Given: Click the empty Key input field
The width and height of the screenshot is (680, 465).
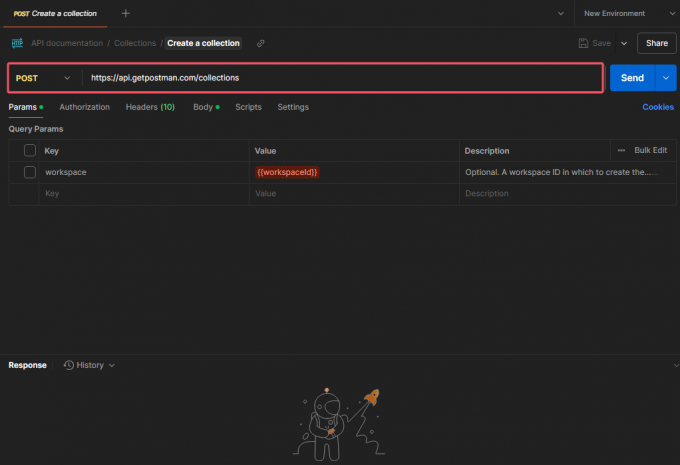Looking at the screenshot, I should [x=144, y=193].
